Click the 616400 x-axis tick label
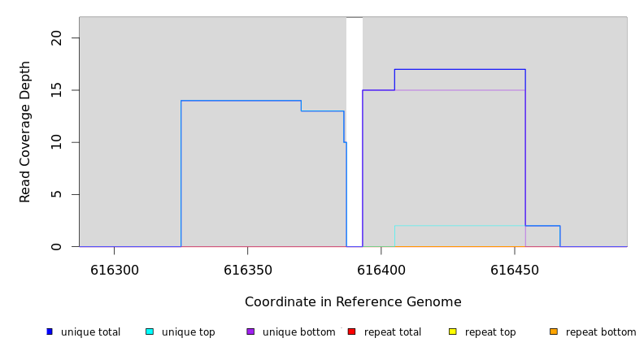Image resolution: width=644 pixels, height=351 pixels. (381, 270)
